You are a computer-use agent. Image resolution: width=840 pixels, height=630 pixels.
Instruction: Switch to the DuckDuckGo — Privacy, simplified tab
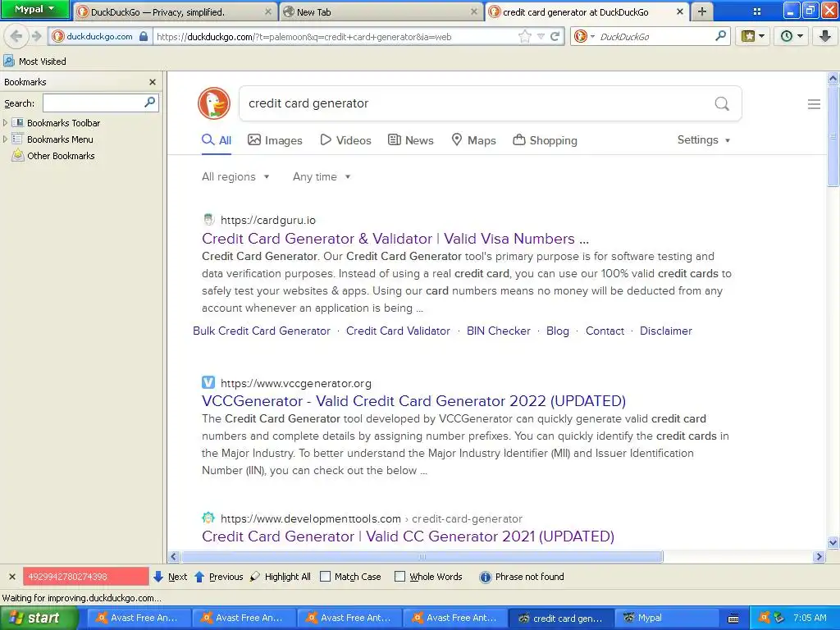(x=175, y=11)
